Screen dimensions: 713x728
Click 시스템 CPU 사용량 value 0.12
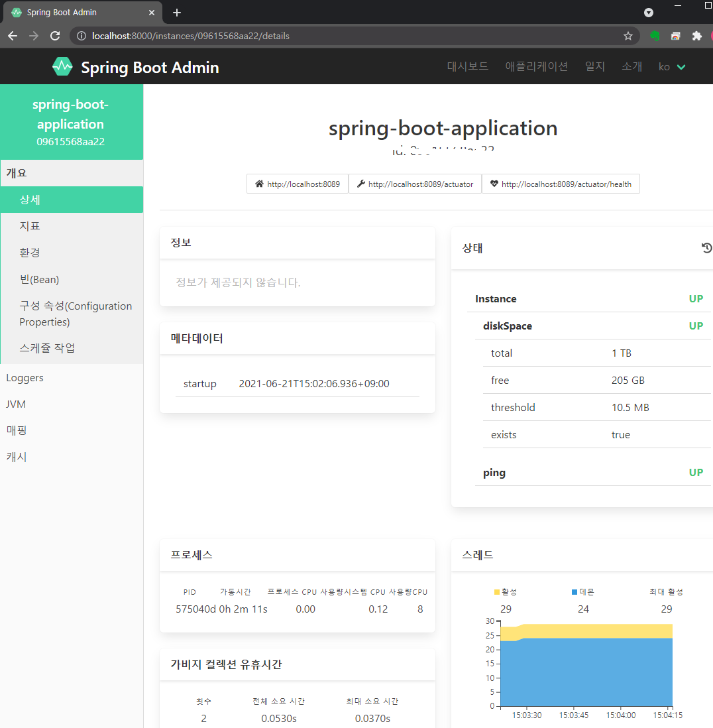(378, 609)
